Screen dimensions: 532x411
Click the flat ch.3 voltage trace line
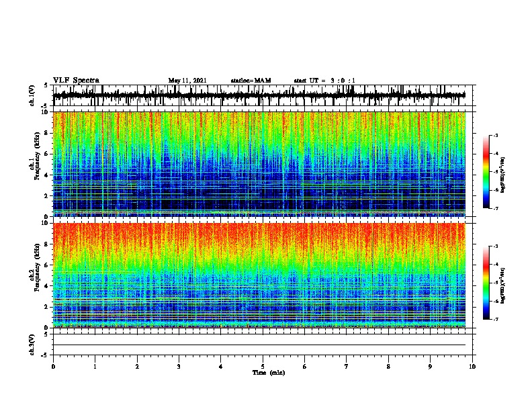pyautogui.click(x=259, y=345)
